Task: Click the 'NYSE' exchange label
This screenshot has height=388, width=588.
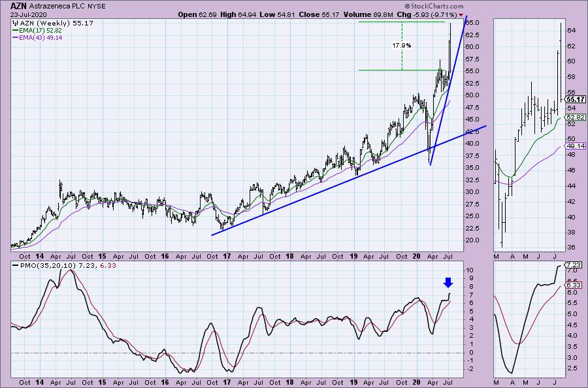Action: tap(96, 7)
